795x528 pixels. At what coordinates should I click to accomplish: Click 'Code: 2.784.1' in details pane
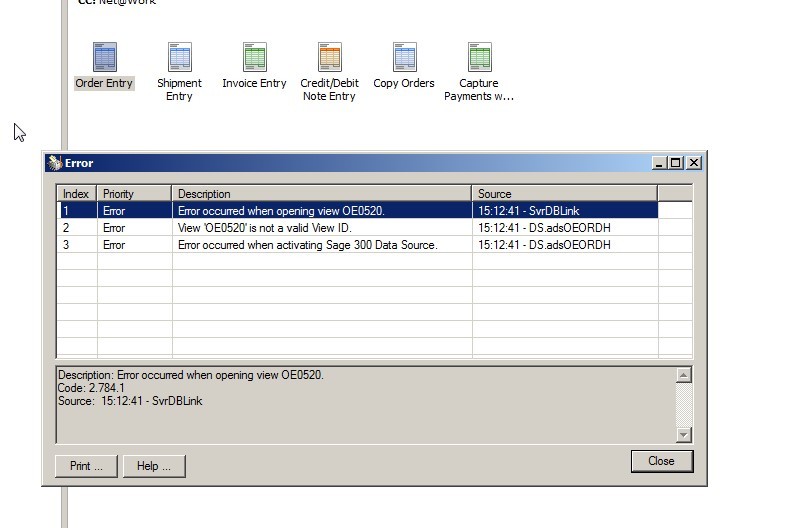[91, 388]
